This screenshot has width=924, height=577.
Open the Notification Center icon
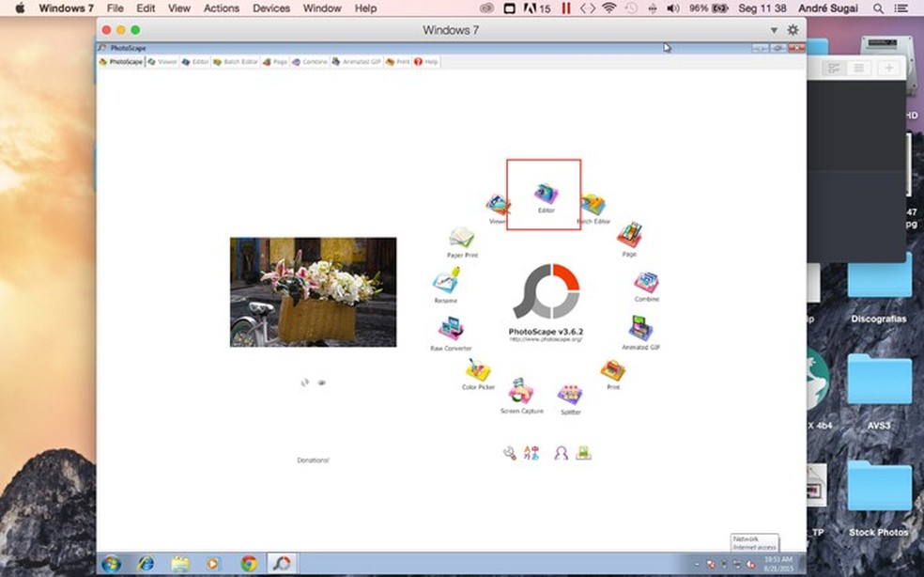coord(901,8)
